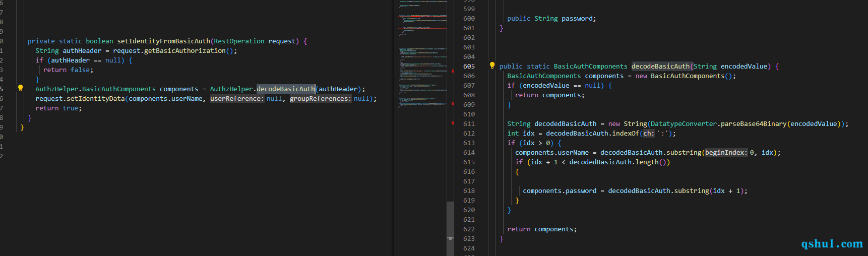This screenshot has height=256, width=868.
Task: Click line number 605 in the gutter
Action: (469, 67)
